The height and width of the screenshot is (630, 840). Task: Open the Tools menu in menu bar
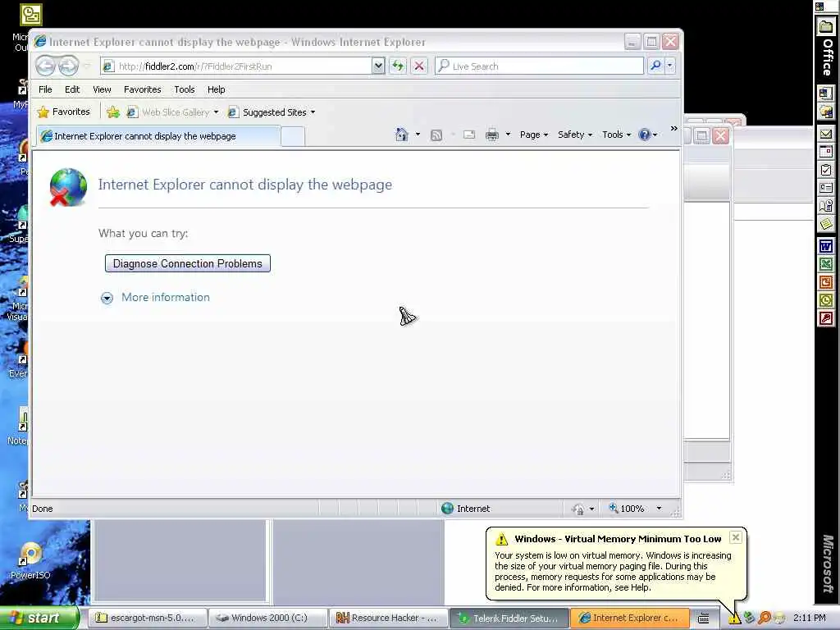click(x=185, y=89)
